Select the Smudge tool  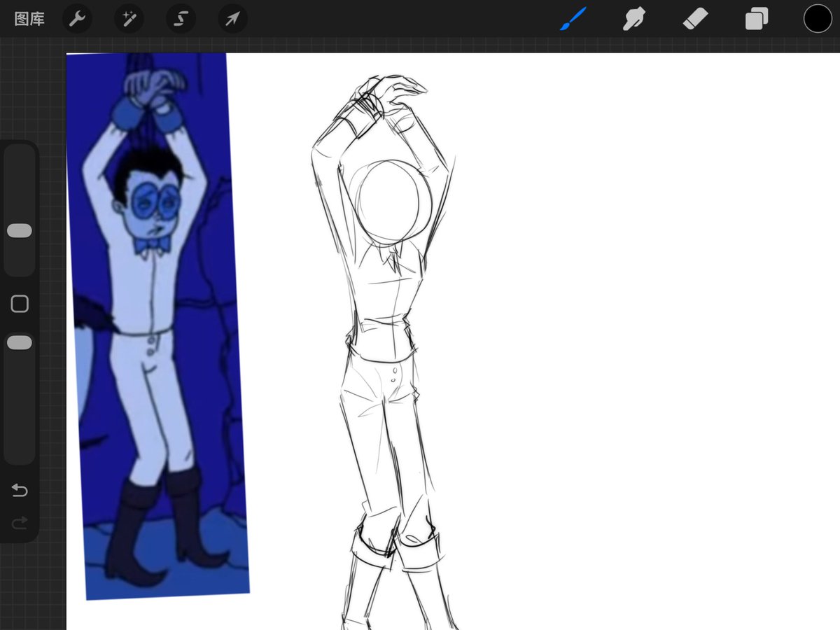click(x=633, y=19)
